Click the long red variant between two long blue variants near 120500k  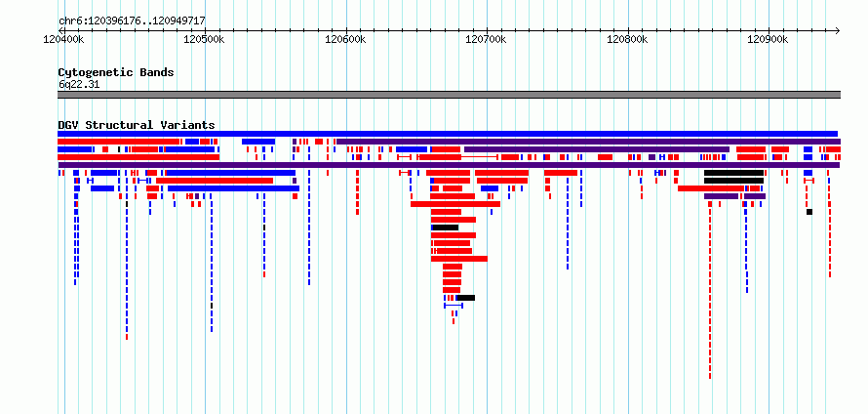[x=215, y=181]
